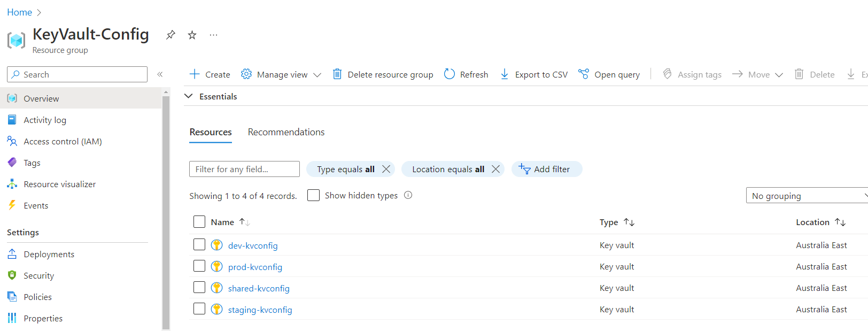The width and height of the screenshot is (868, 331).
Task: Switch to the Recommendations tab
Action: [x=286, y=132]
